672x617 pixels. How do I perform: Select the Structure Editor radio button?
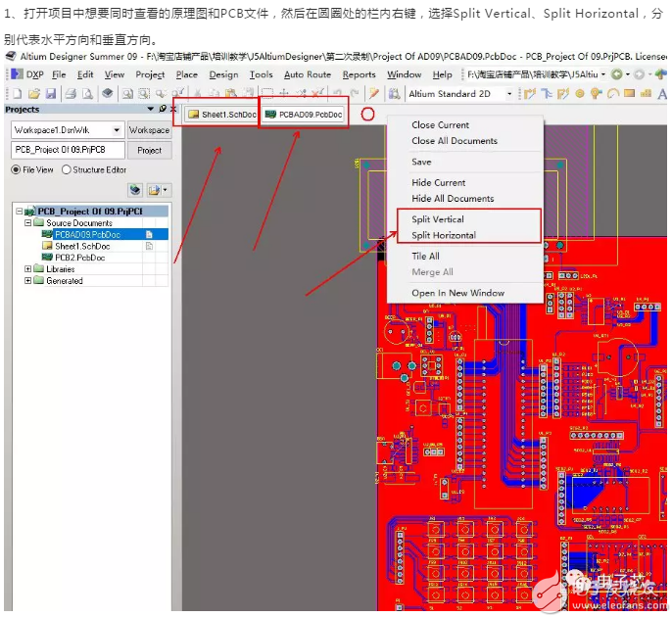66,170
